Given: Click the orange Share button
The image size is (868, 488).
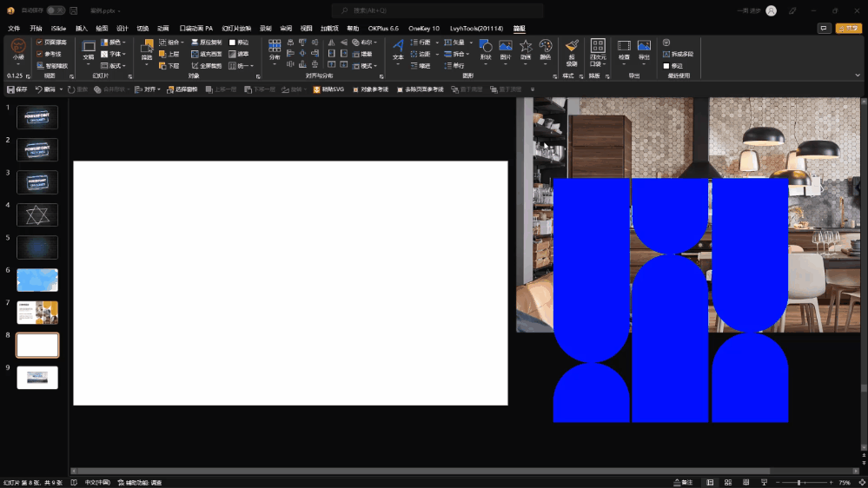Looking at the screenshot, I should pos(848,28).
